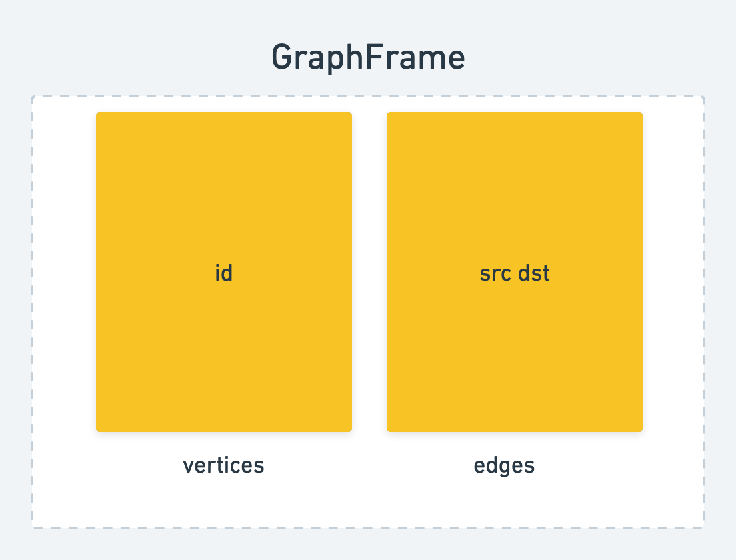Image resolution: width=736 pixels, height=560 pixels.
Task: Click the dashed bottom border of container
Action: [x=368, y=528]
